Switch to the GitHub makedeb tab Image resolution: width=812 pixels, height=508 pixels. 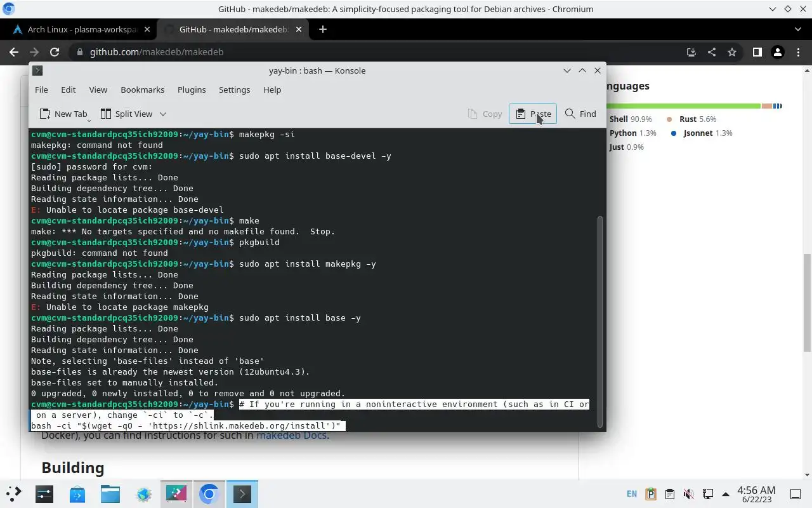232,29
